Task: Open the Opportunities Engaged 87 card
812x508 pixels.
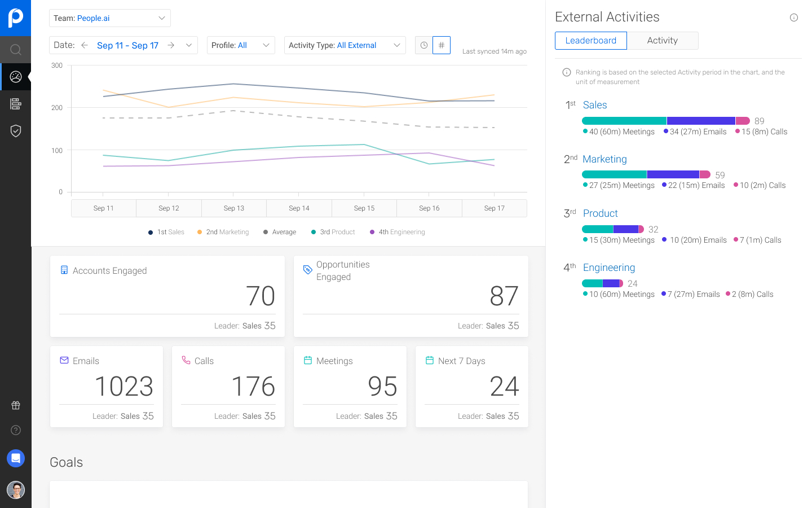Action: click(x=411, y=296)
